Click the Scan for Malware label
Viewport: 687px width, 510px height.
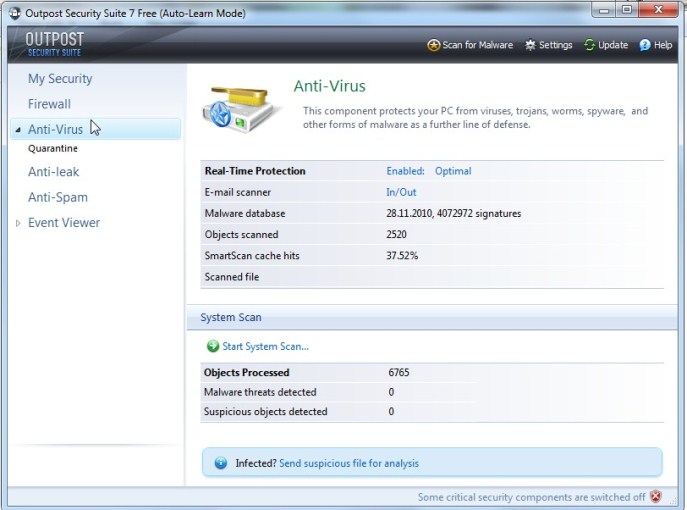(477, 45)
